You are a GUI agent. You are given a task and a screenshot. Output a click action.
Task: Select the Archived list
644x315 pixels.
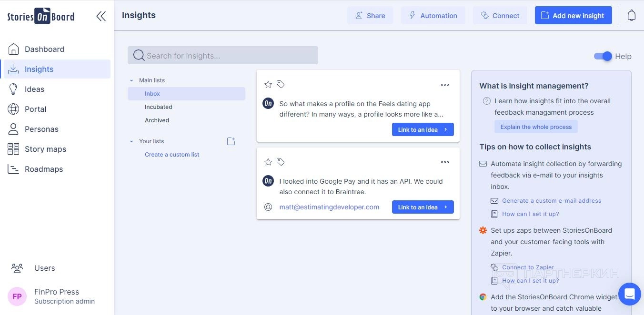click(x=157, y=120)
